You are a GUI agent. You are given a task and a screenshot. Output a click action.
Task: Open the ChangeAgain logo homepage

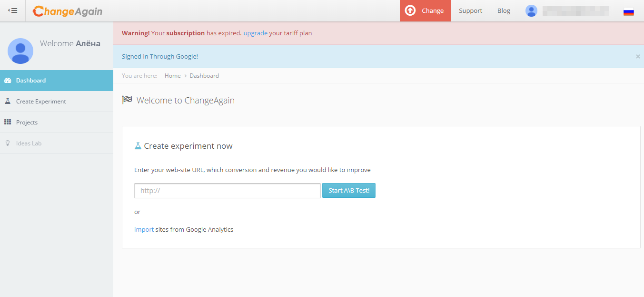pyautogui.click(x=68, y=11)
